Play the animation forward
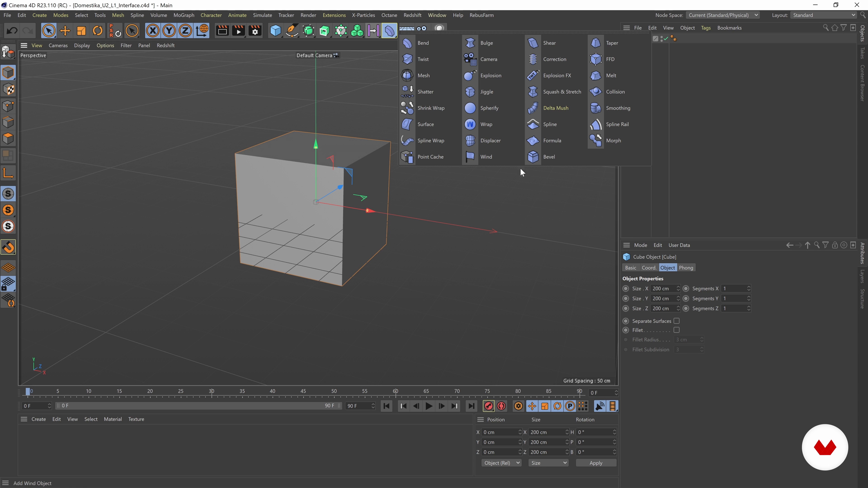868x488 pixels. coord(429,406)
